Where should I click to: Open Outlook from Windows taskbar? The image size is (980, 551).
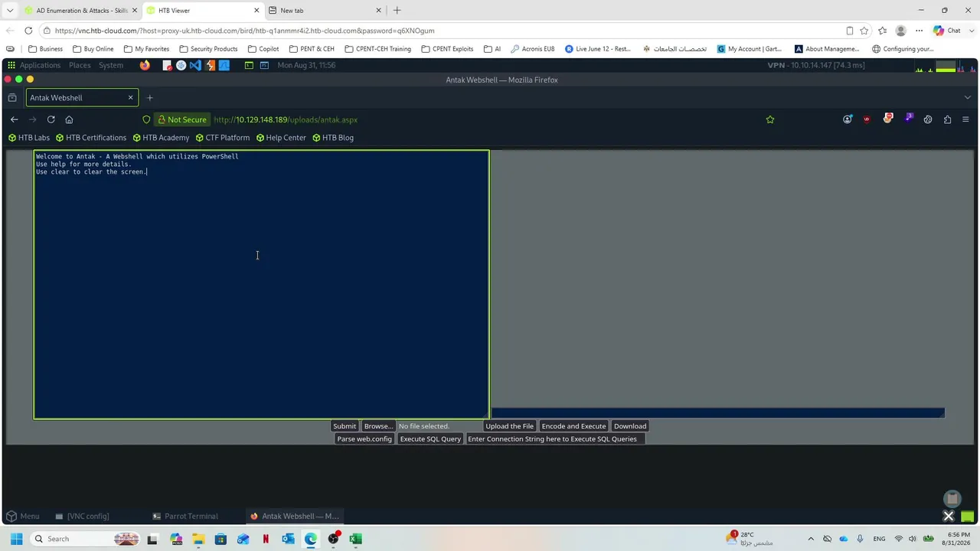tap(288, 539)
